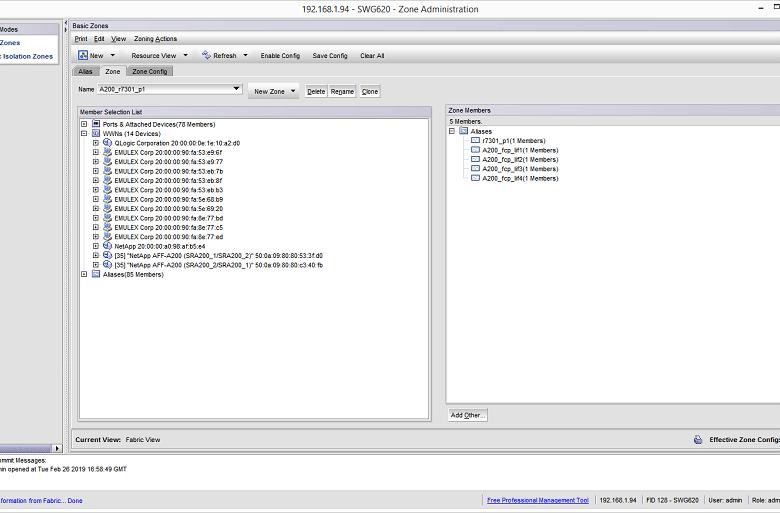Screen dimensions: 780x513
Task: Click the A200_fcp_lif3 alias icon
Action: pos(476,169)
